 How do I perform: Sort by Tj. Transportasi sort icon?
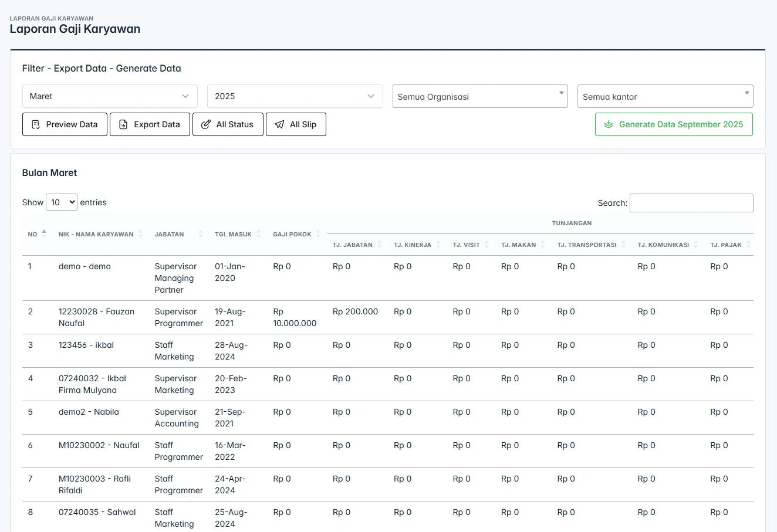pos(623,245)
